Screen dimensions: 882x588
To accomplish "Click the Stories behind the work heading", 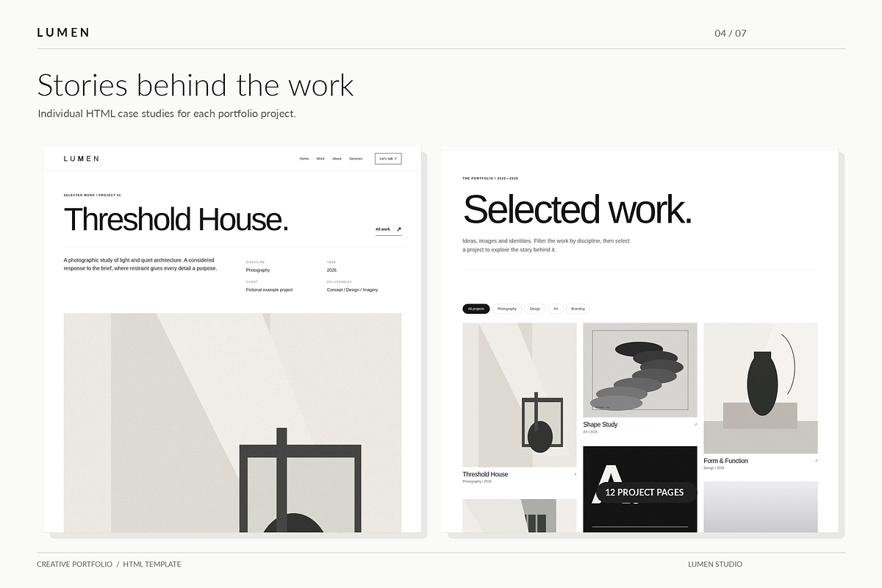I will coord(196,85).
